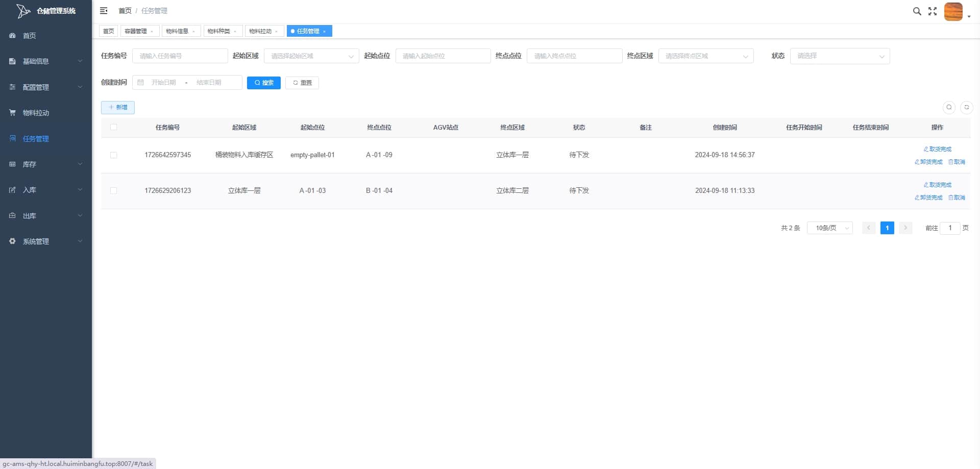Click the 开始日期 date input
The height and width of the screenshot is (469, 980).
pos(163,83)
